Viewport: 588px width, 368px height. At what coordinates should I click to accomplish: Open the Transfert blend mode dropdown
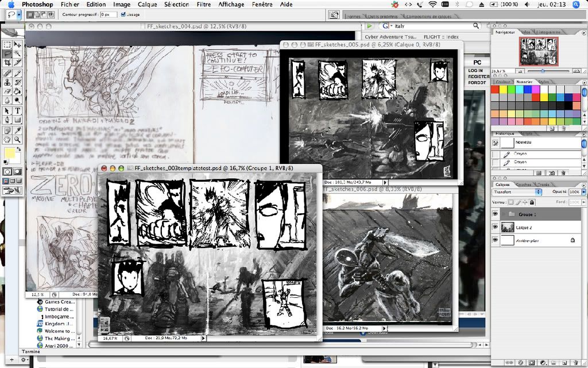tap(517, 192)
